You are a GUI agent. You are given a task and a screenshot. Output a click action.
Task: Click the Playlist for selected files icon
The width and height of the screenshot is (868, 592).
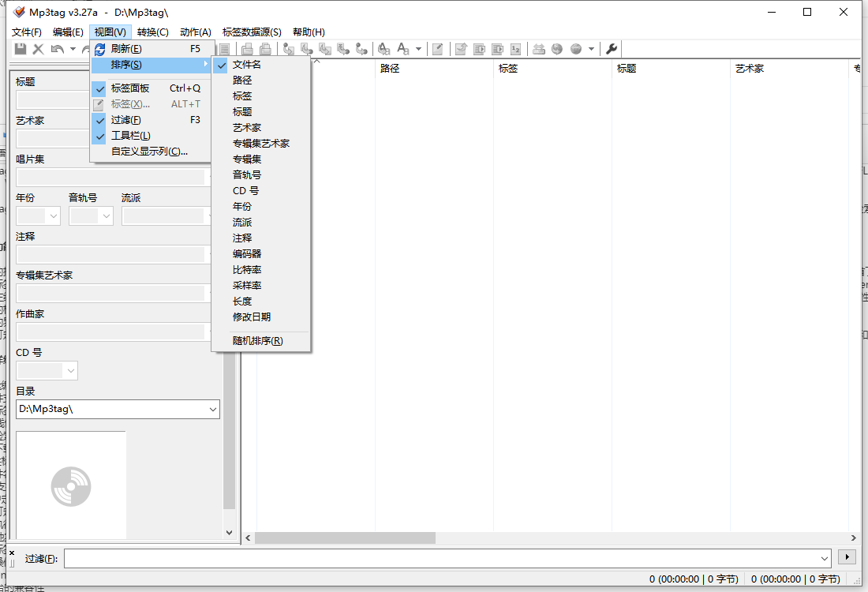(x=497, y=49)
